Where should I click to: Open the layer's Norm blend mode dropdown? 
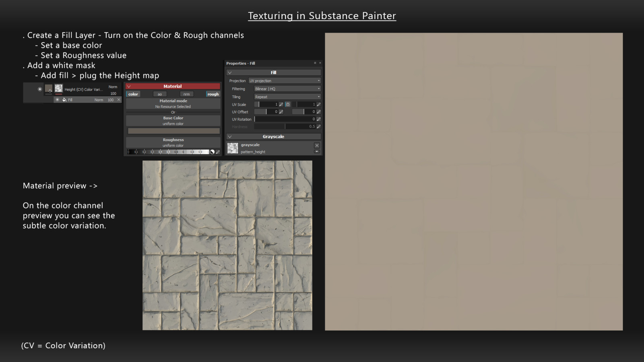click(x=113, y=87)
